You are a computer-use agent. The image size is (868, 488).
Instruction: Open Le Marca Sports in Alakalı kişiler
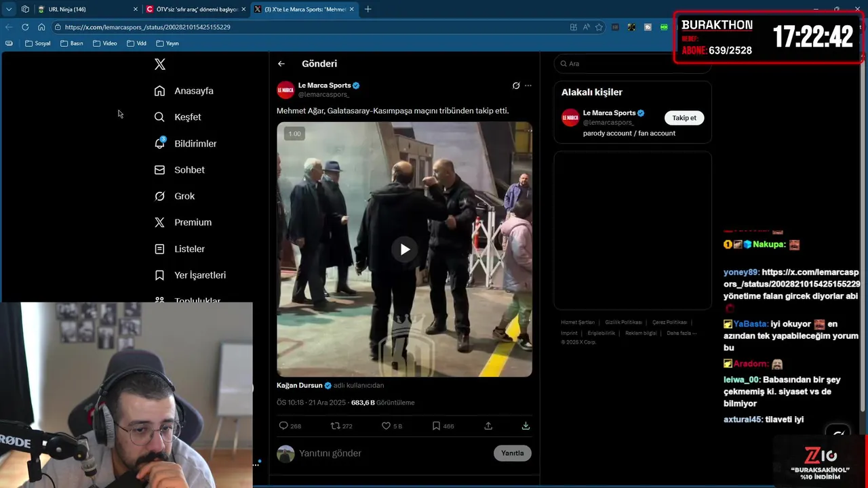(x=609, y=113)
